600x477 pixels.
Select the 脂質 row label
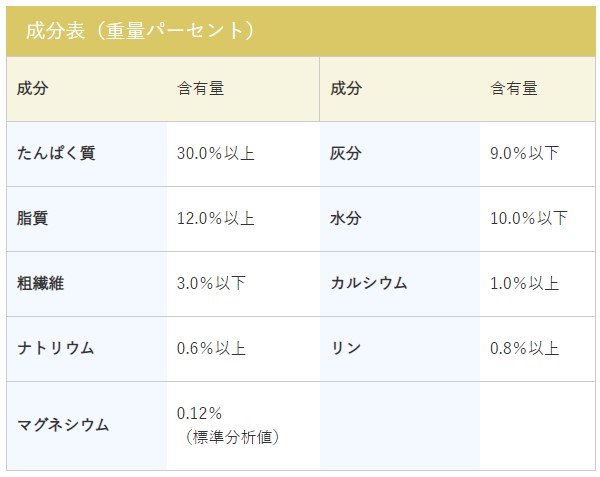(33, 218)
